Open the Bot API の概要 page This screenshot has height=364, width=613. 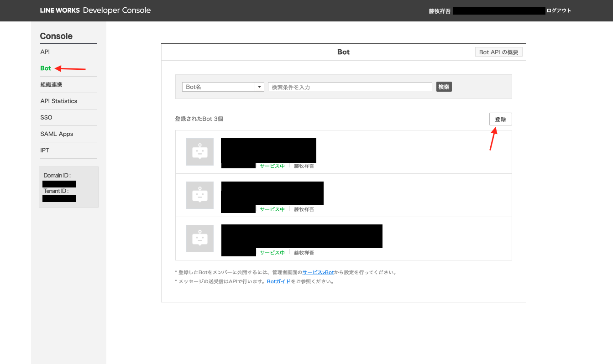click(x=499, y=52)
